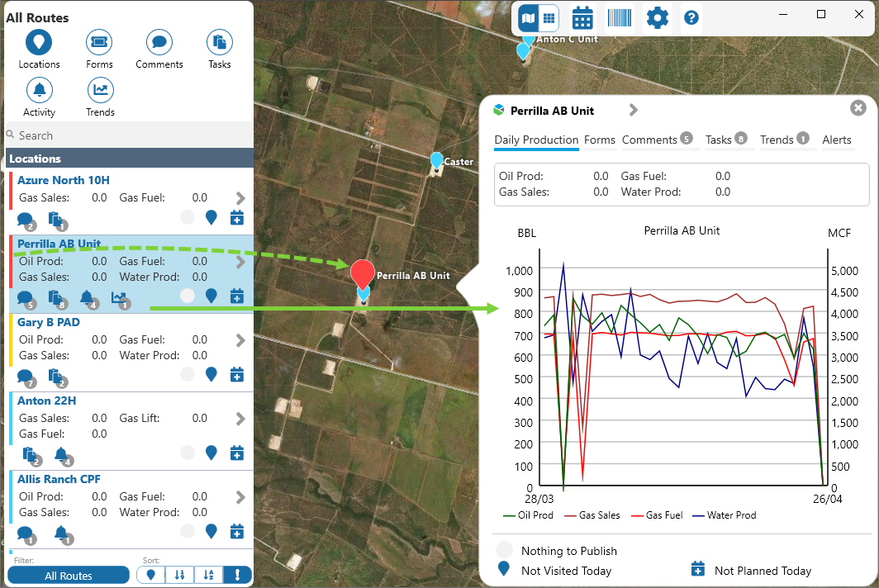This screenshot has width=879, height=588.
Task: Click the help question mark icon
Action: tap(691, 17)
